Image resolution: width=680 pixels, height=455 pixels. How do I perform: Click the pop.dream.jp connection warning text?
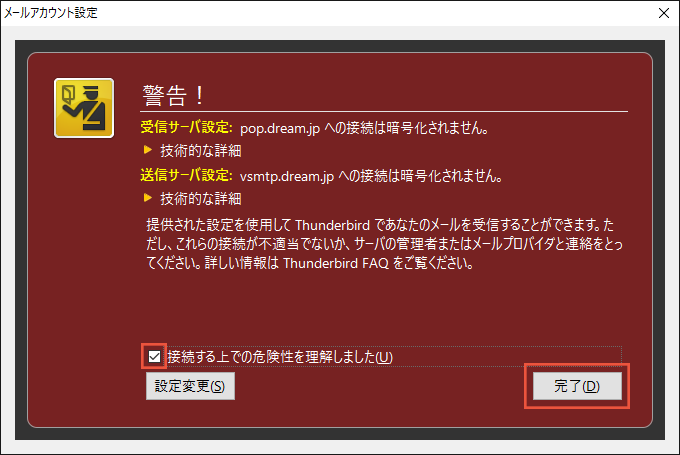pos(364,128)
